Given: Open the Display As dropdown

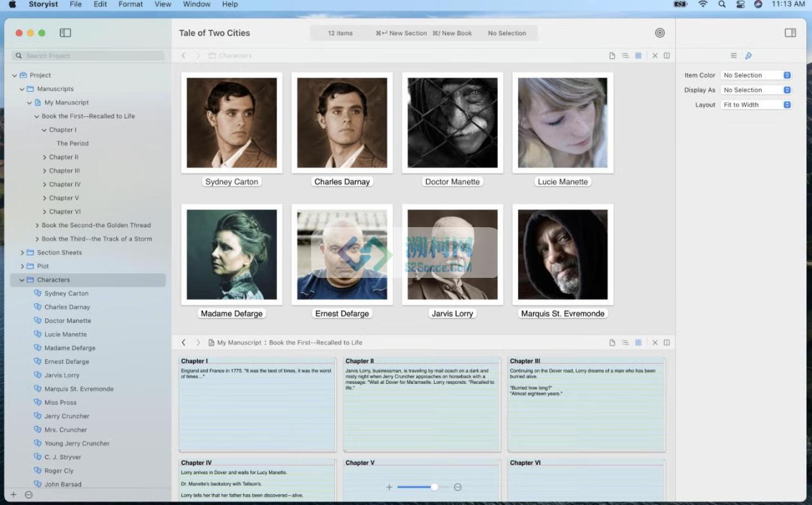Looking at the screenshot, I should pos(756,90).
